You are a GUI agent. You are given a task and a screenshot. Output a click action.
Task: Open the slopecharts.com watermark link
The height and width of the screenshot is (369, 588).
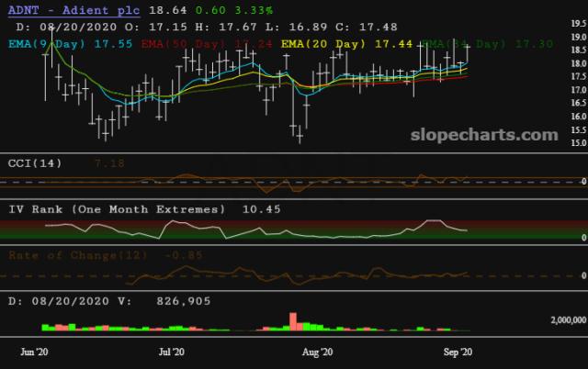(481, 135)
